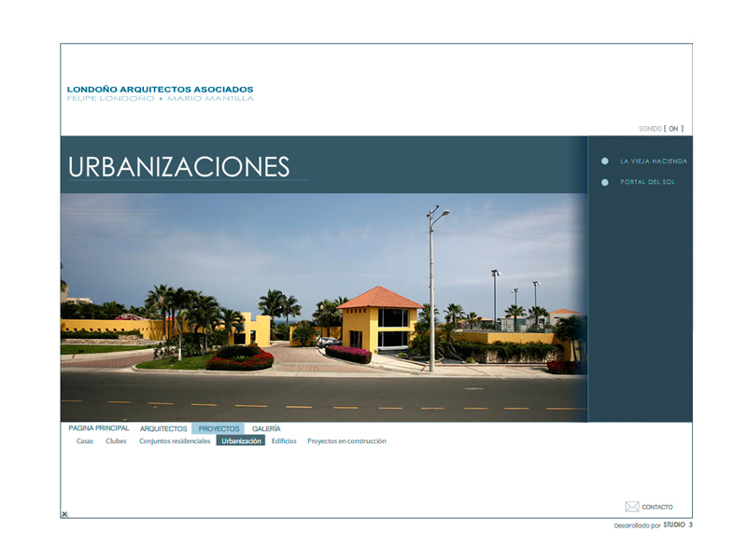Viewport: 747px width, 560px height.
Task: Select the Proyectos menu tab
Action: tap(218, 428)
